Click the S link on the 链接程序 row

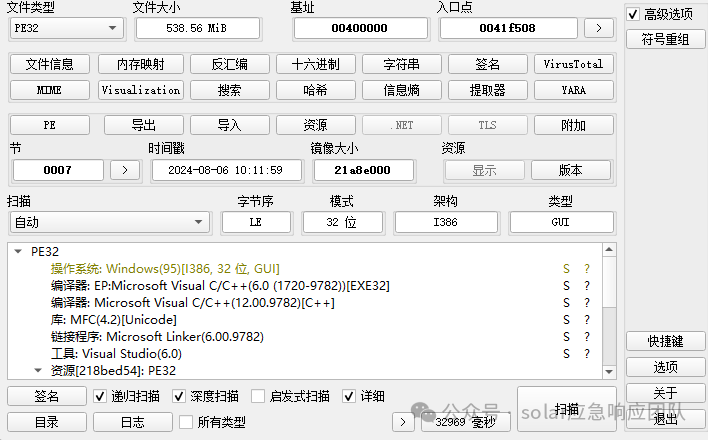pos(566,337)
